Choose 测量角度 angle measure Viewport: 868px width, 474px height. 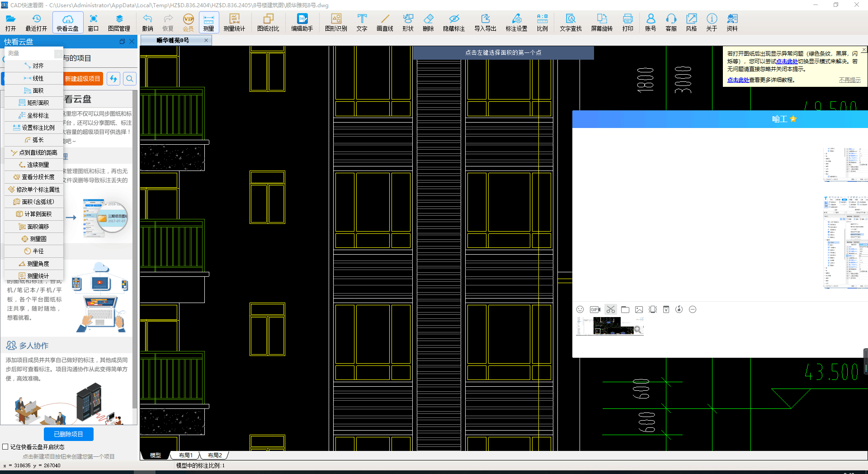coord(34,264)
